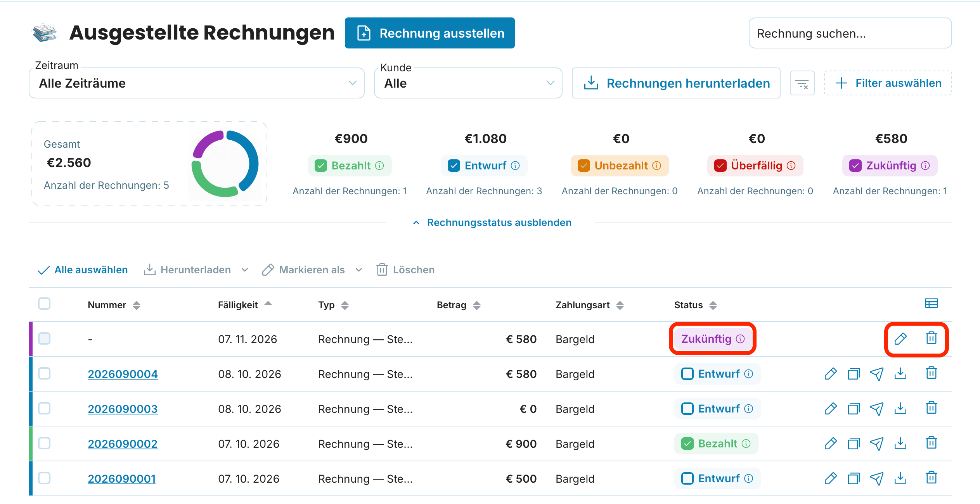Toggle the Zukünftig status filter
The width and height of the screenshot is (980, 504).
[855, 166]
